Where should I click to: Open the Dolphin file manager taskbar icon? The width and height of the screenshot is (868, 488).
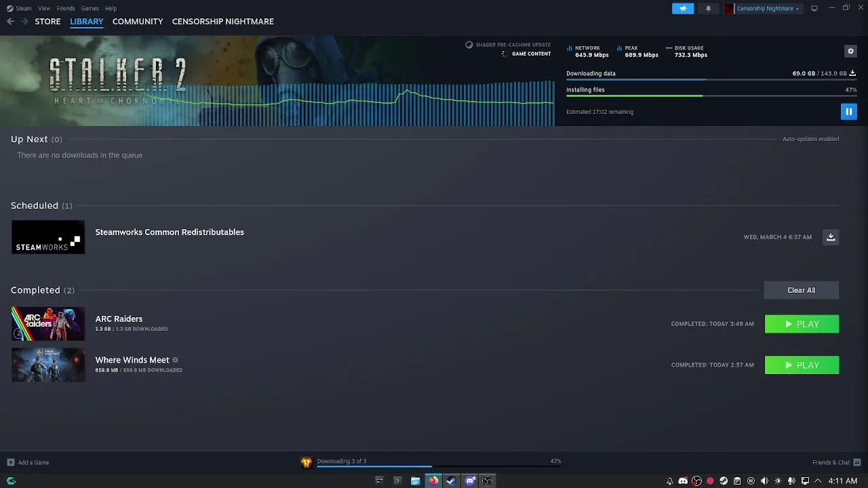(415, 481)
